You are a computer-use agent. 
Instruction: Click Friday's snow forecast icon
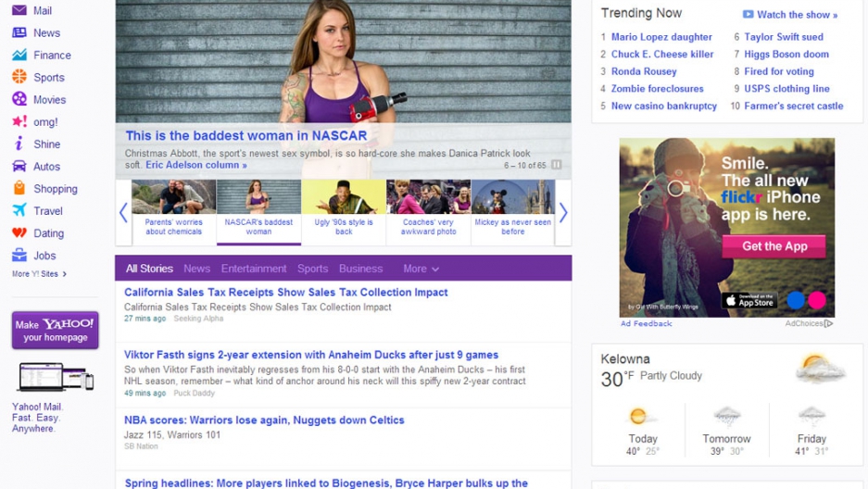tap(811, 416)
